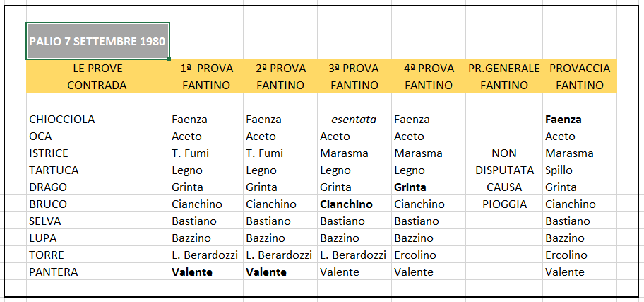The width and height of the screenshot is (644, 302).
Task: Select L. Berardozzi under 3ª PROVA
Action: pyautogui.click(x=353, y=255)
